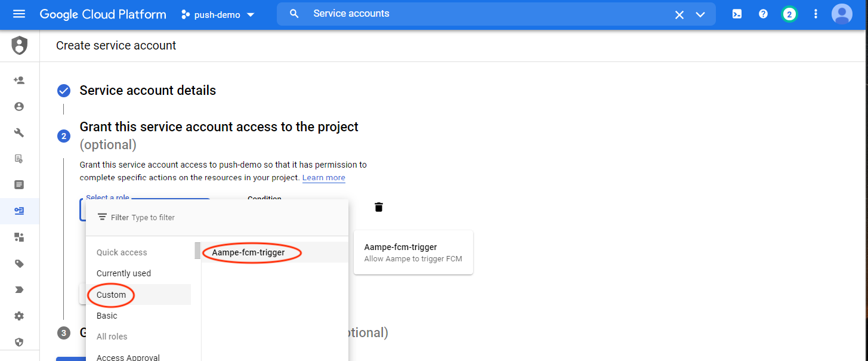Activate Cloud Shell icon
Image resolution: width=868 pixels, height=361 pixels.
(x=737, y=14)
